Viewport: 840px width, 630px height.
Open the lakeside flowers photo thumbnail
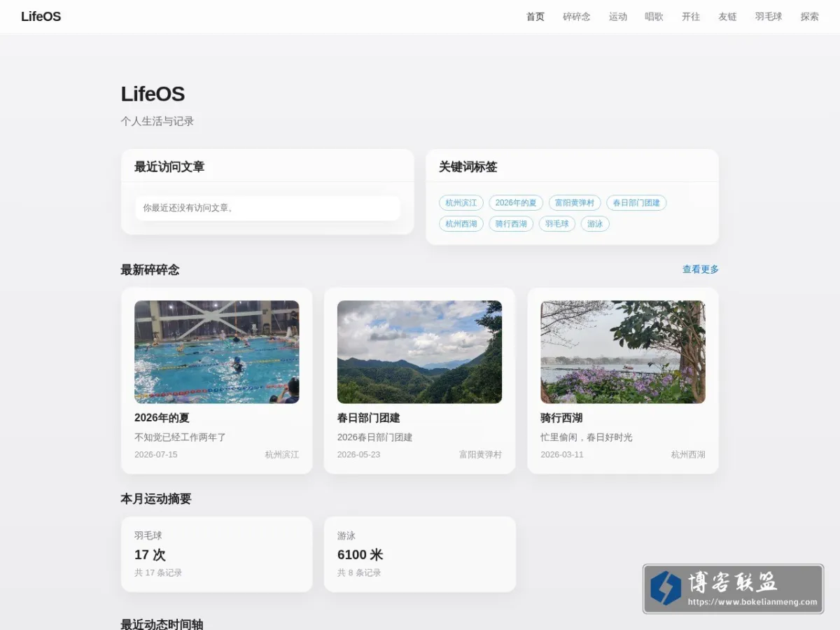[623, 352]
